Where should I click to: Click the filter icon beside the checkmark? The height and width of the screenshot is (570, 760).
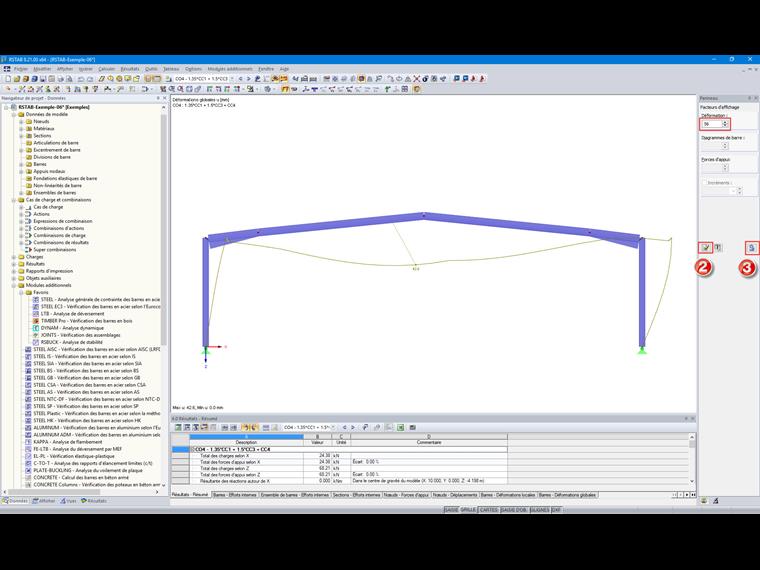pyautogui.click(x=717, y=248)
